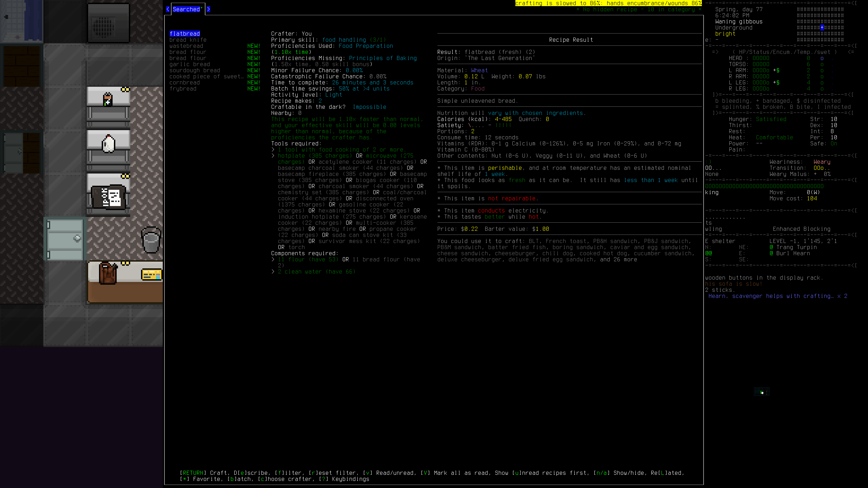This screenshot has height=488, width=868.
Task: Click the backpack icon on the counter
Action: [108, 273]
